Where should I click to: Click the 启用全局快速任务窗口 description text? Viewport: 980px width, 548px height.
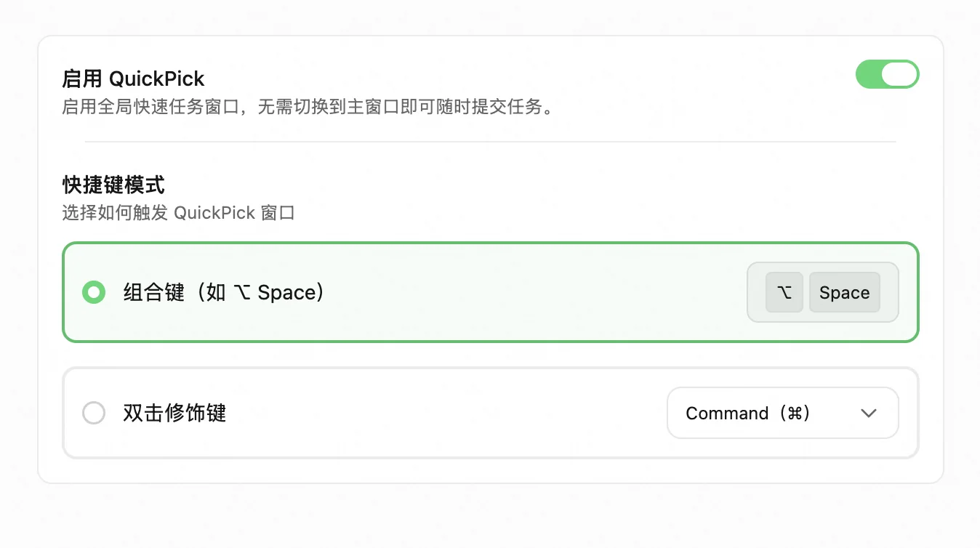tap(308, 108)
